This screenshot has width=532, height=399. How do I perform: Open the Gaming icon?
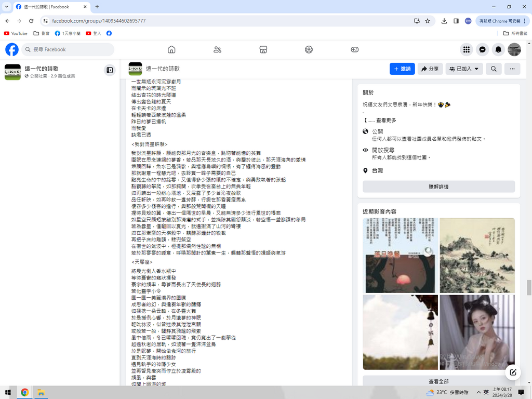coord(354,49)
